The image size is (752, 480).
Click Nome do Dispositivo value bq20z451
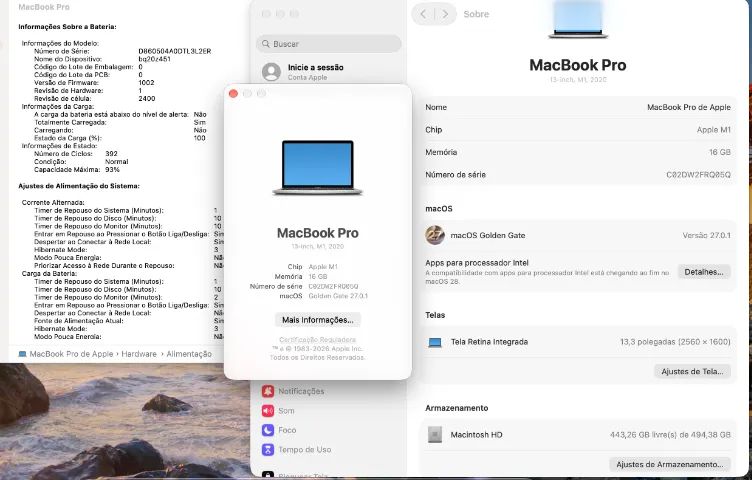154,59
